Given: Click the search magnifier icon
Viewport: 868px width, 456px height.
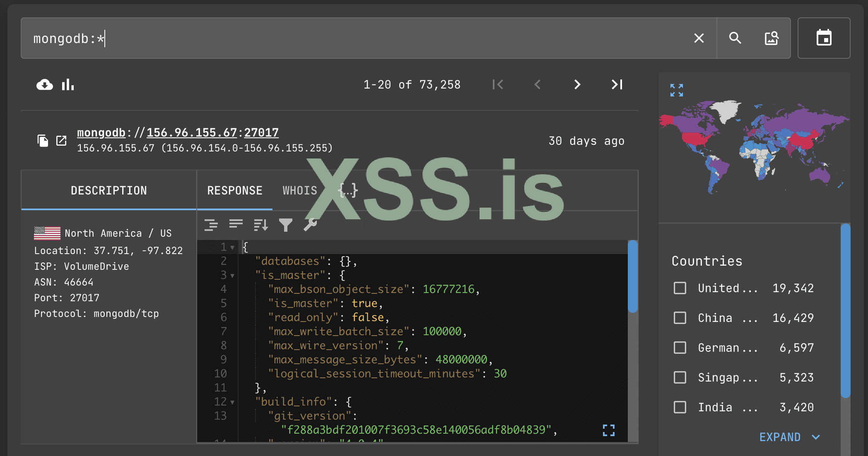Looking at the screenshot, I should coord(735,38).
